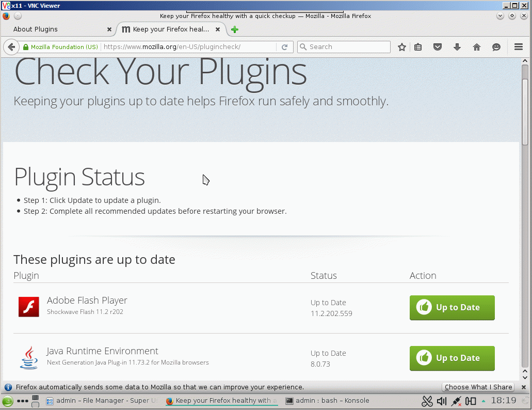Open the clipboard scissors tray icon
Screen dimensions: 532x410
[x=427, y=401]
